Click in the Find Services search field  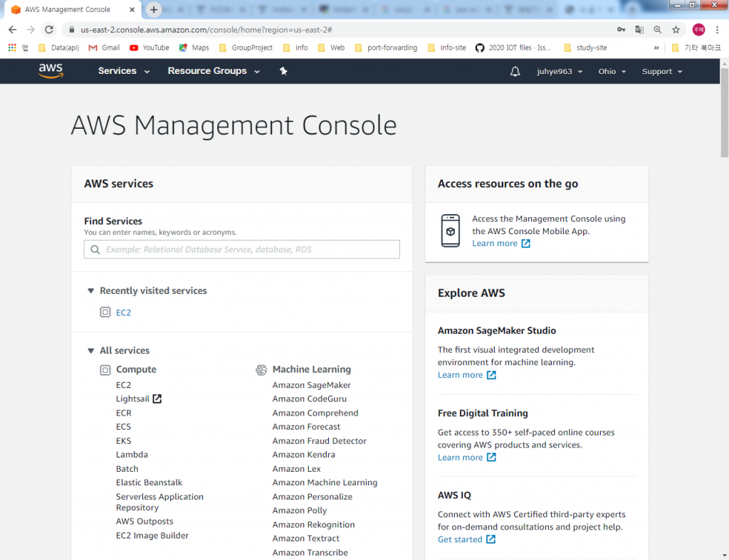242,250
